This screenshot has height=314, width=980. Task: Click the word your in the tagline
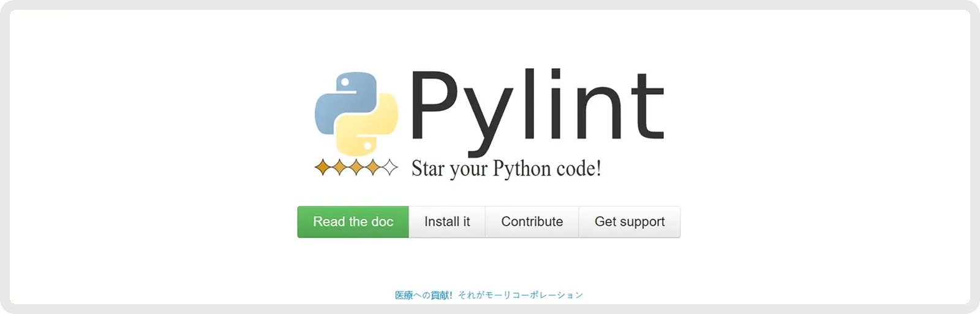click(x=469, y=170)
